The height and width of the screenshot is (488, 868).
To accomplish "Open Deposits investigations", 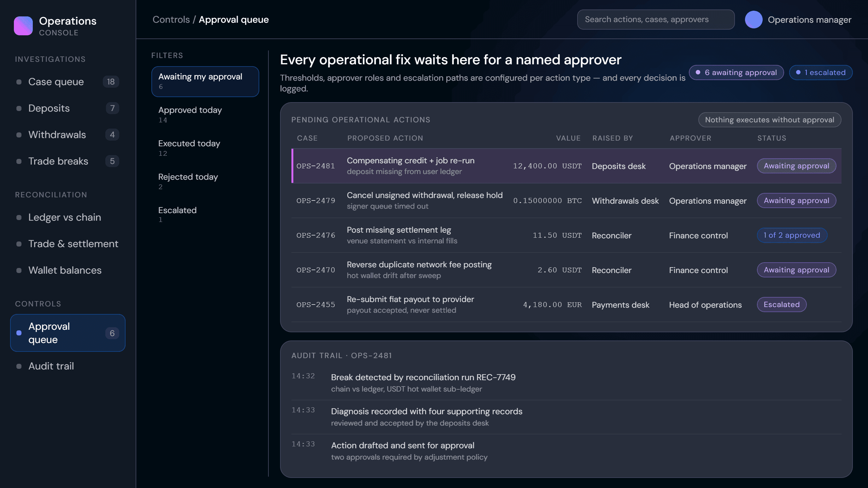I will click(x=68, y=108).
